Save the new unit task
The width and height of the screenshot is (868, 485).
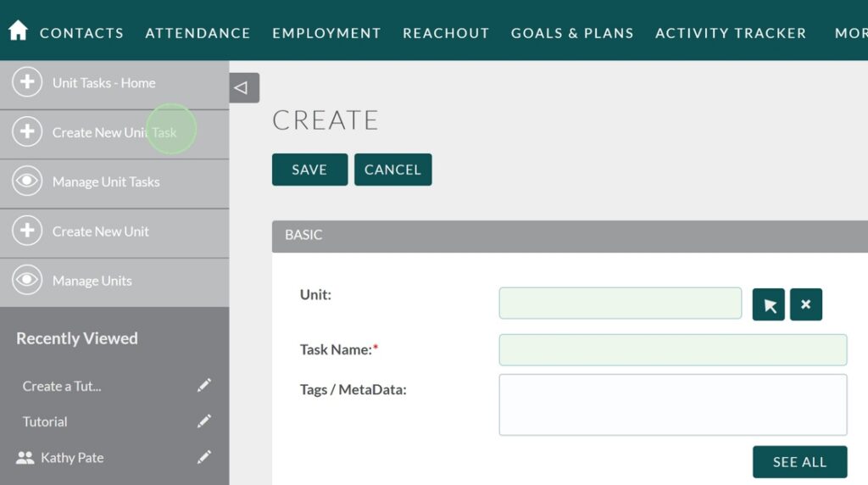point(309,170)
